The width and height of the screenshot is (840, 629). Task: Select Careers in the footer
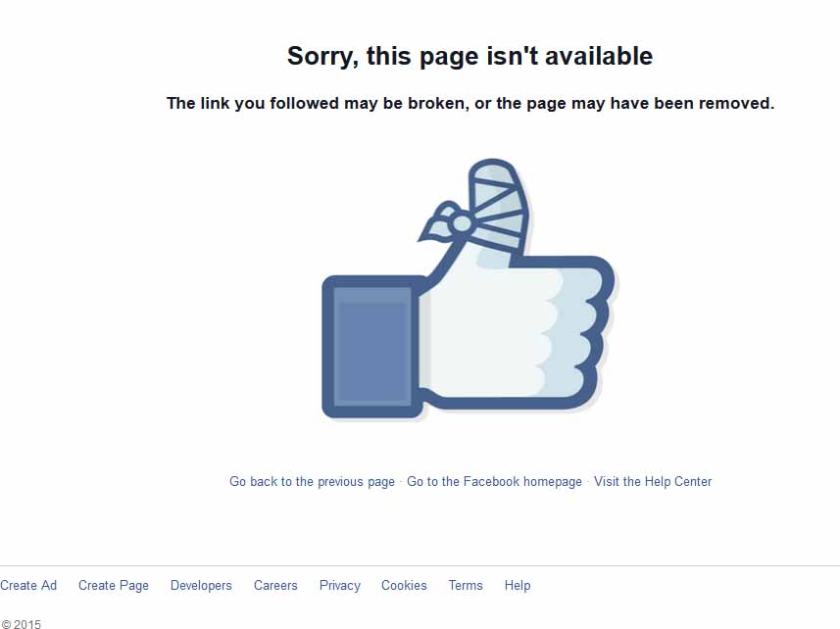pyautogui.click(x=275, y=585)
